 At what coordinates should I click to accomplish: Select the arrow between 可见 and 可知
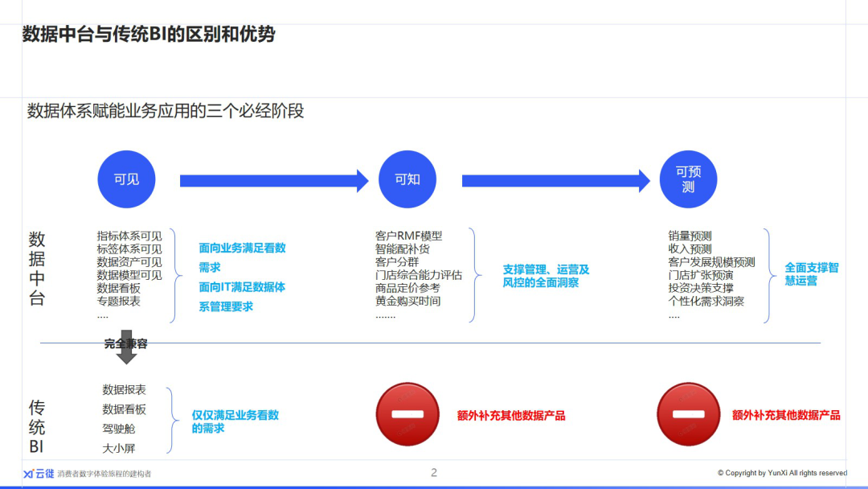coord(274,180)
